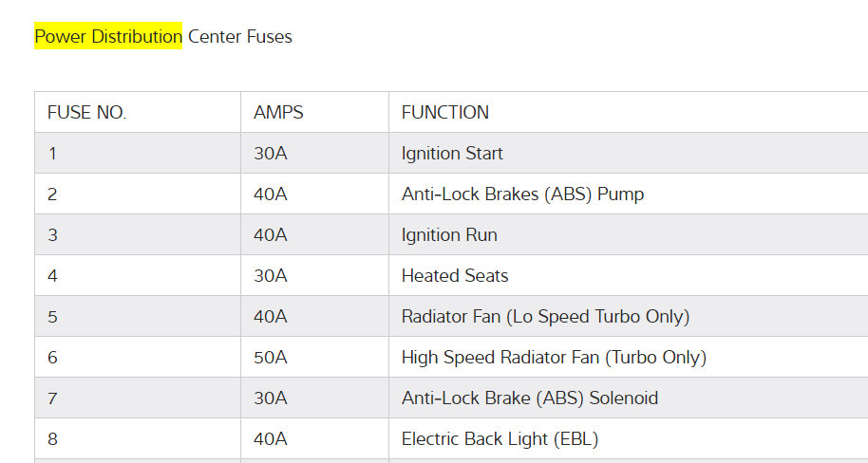Screen dimensions: 868x463
Task: Click the highlighted "Power Distribution" text
Action: pyautogui.click(x=107, y=37)
